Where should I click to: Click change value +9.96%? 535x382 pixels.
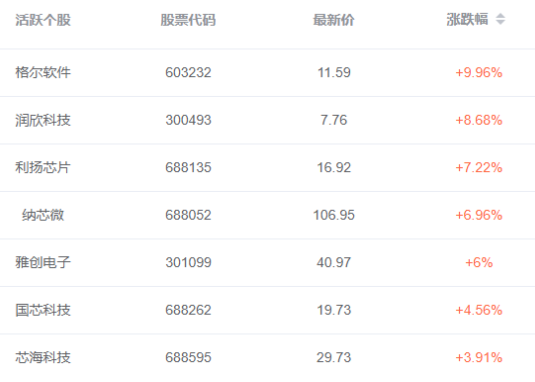click(x=479, y=72)
